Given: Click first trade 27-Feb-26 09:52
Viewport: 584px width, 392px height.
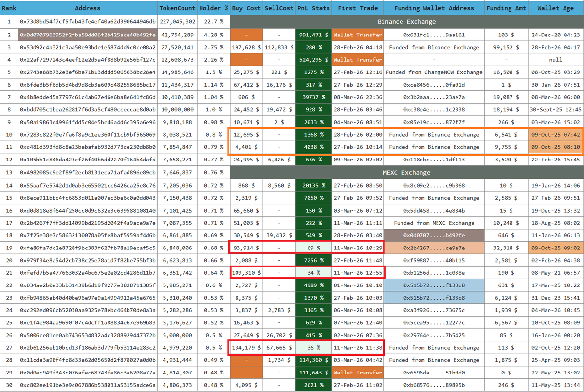Looking at the screenshot, I should 358,198.
